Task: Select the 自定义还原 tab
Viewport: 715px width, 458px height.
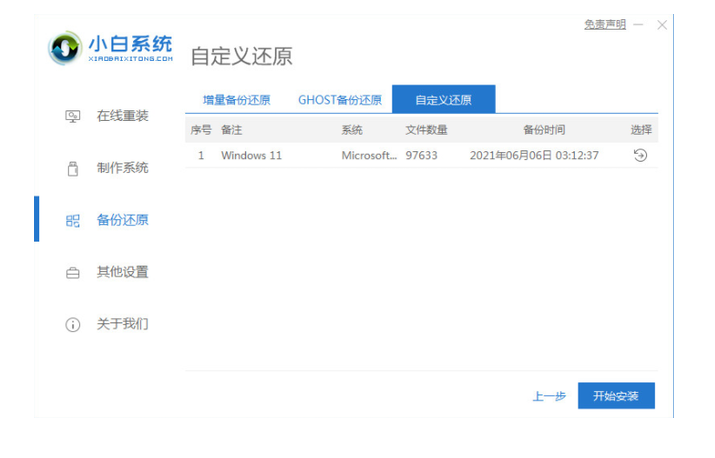Action: 443,100
